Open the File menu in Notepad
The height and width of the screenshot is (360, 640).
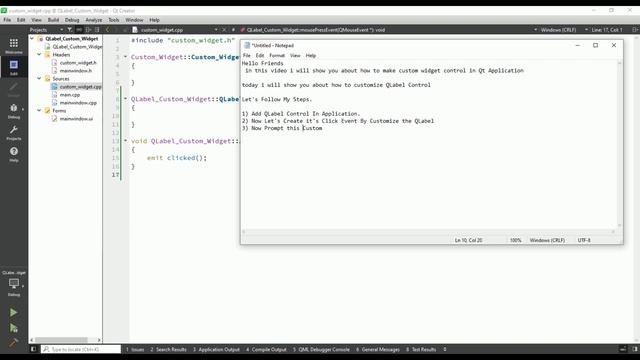(247, 56)
